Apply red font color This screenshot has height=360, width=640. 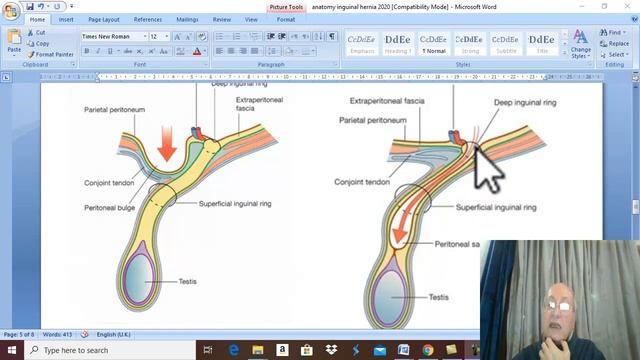click(197, 51)
